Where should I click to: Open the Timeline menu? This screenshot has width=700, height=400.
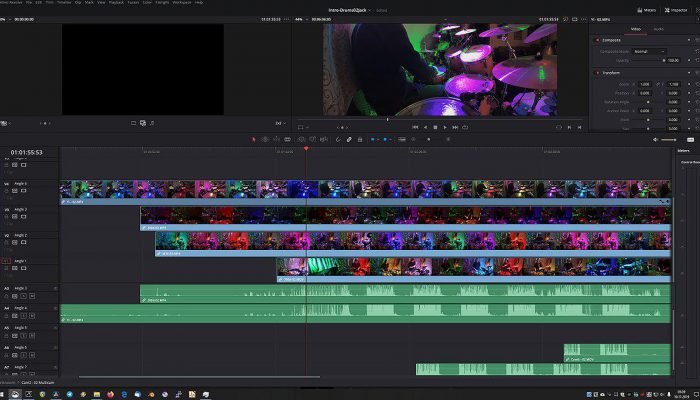click(64, 2)
